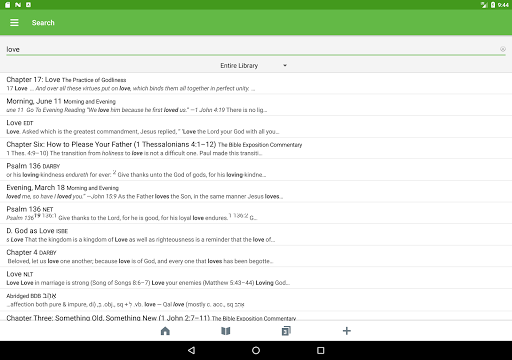512x360 pixels.
Task: Open the Psalm 136 NET result
Action: tap(256, 213)
